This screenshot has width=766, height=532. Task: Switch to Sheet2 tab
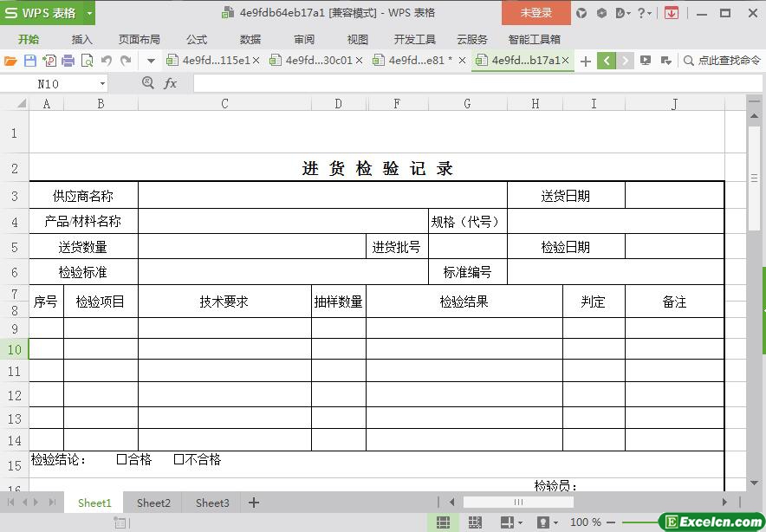point(153,503)
